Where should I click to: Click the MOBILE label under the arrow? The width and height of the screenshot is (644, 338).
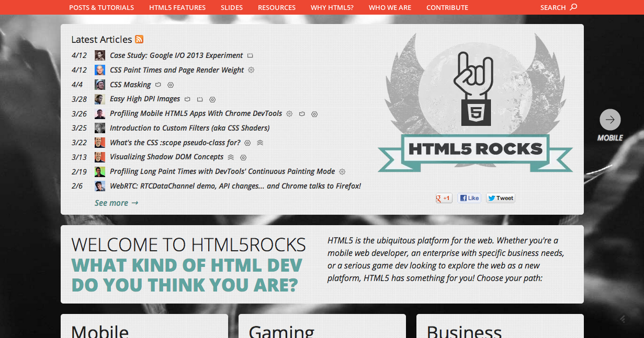(610, 138)
